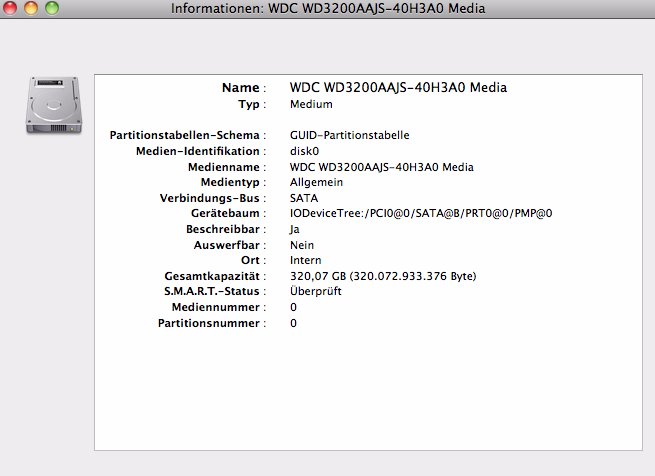655x476 pixels.
Task: Select the Name value 'WDC WD3200AAJS-40H3A0 Media'
Action: [x=399, y=87]
